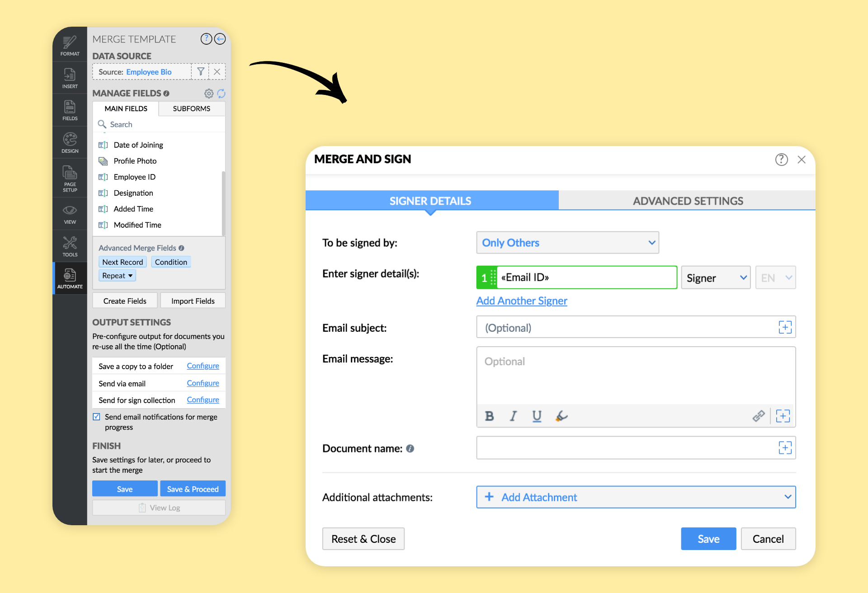This screenshot has height=593, width=868.
Task: Open the View sidebar panel
Action: pos(70,214)
